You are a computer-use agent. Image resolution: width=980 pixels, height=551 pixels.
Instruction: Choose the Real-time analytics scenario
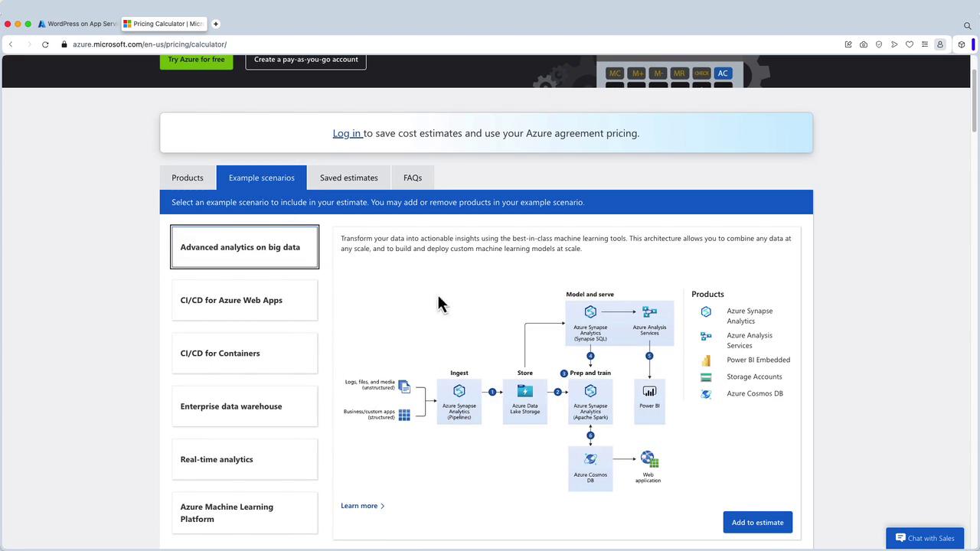pos(245,459)
